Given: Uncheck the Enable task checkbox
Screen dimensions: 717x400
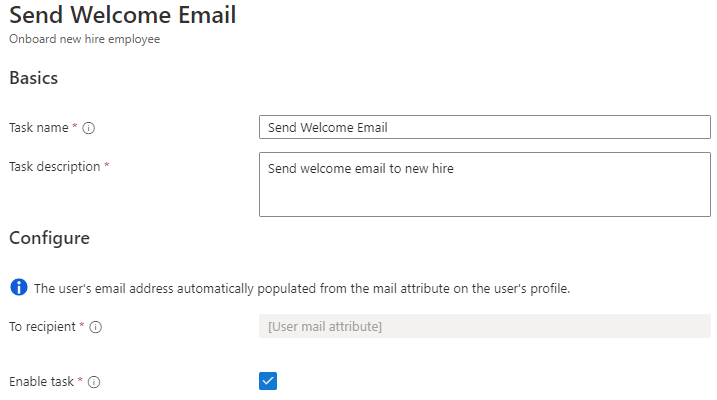Looking at the screenshot, I should 267,381.
